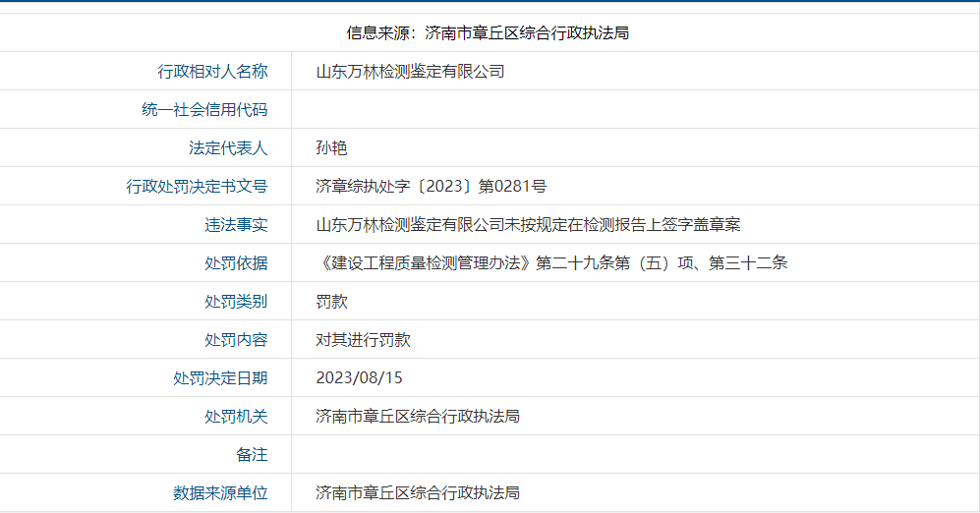Select 济南市章丘区综合行政执法局 in the 数据来源单位 row
The width and height of the screenshot is (980, 513).
point(418,493)
